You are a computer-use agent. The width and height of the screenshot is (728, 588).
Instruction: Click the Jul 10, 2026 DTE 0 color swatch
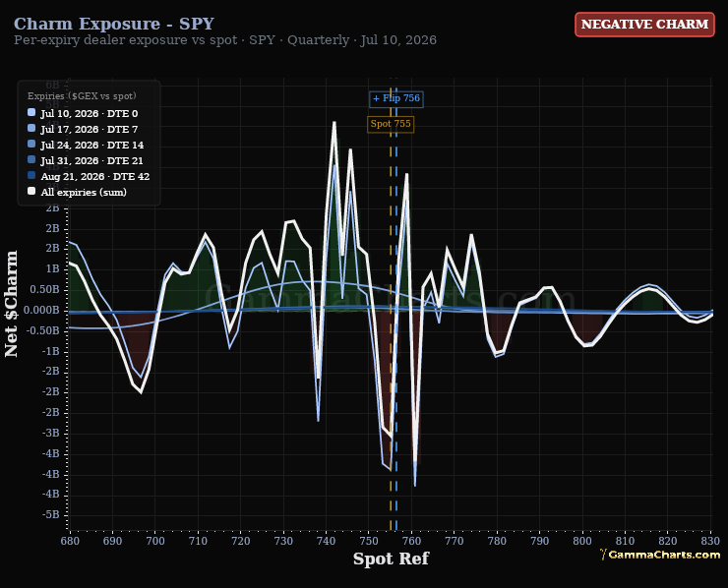coord(31,112)
